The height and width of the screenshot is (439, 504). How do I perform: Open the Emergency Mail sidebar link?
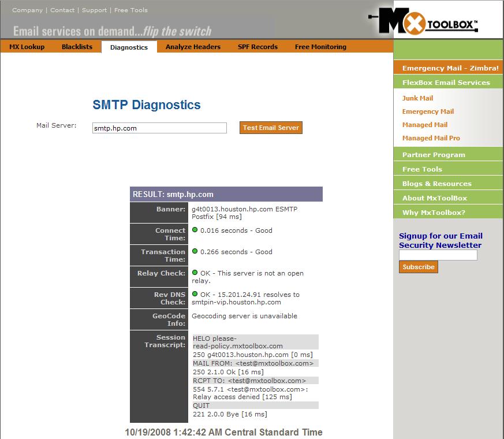(428, 111)
